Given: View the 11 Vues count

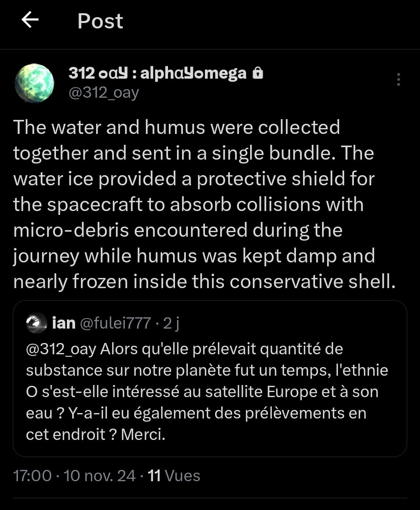Looking at the screenshot, I should coord(174,476).
